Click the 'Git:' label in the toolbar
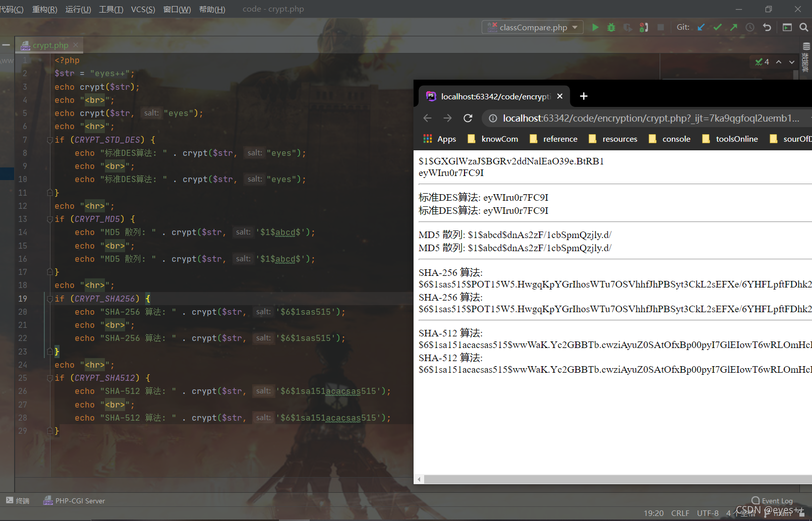Viewport: 812px width, 521px height. [x=683, y=27]
